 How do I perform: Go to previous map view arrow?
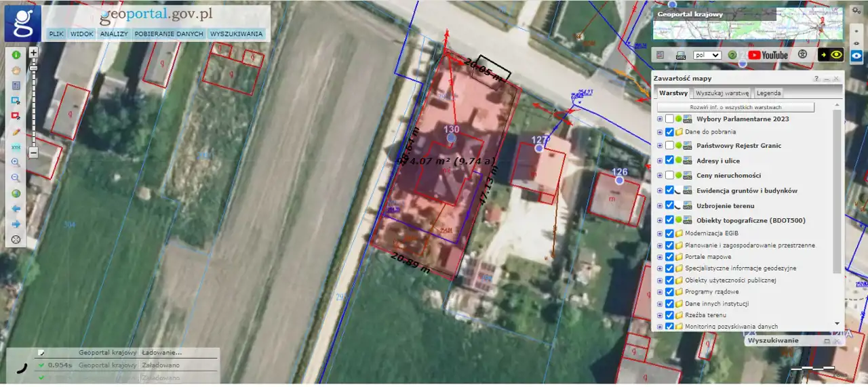tap(16, 209)
